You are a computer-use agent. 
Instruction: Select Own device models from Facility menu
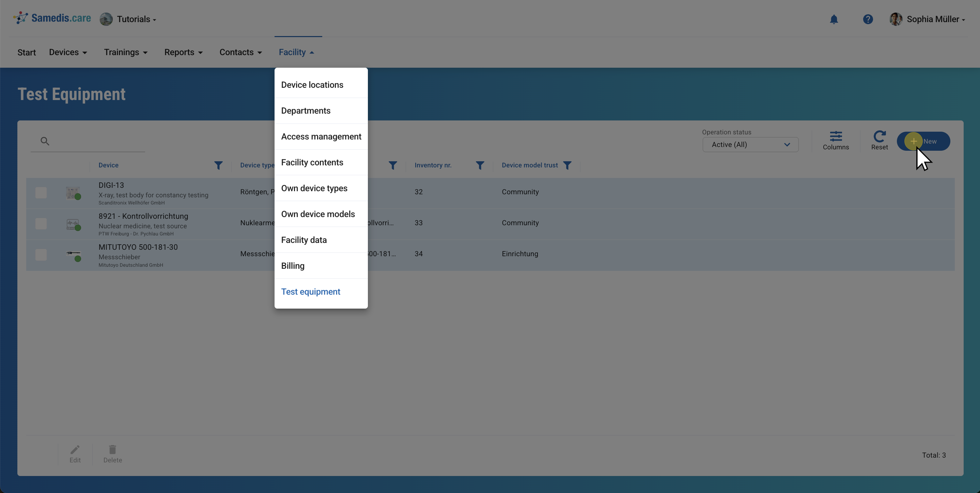318,214
